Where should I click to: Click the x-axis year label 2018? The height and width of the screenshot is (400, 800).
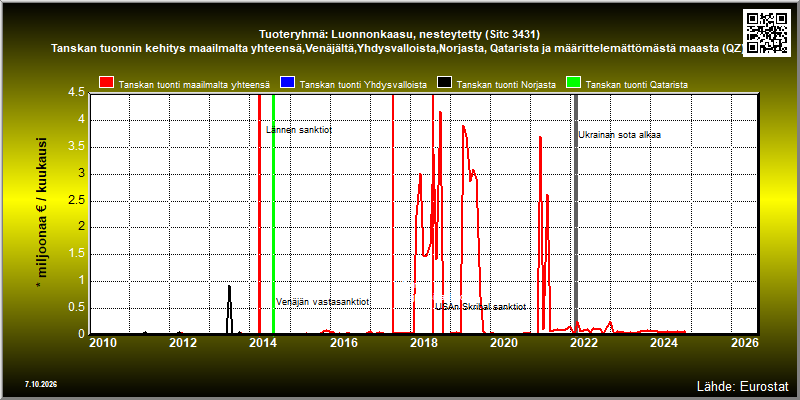click(x=423, y=343)
